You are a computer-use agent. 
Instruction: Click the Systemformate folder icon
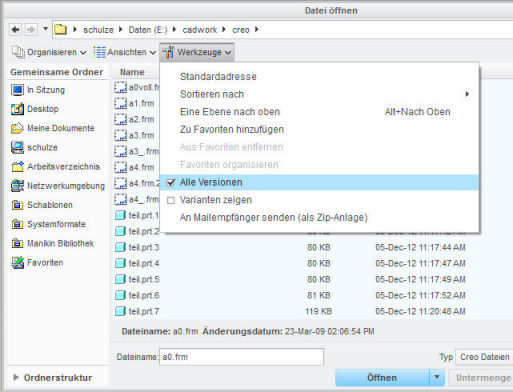coord(17,224)
